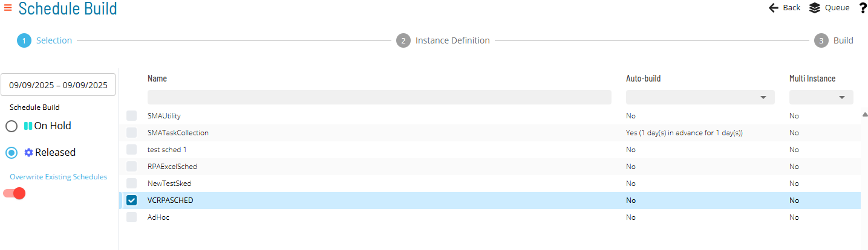Select the On Hold radio button
The width and height of the screenshot is (868, 250).
(11, 126)
